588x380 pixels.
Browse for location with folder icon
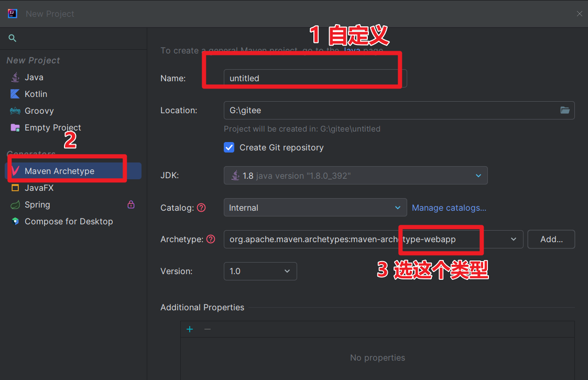[x=565, y=110]
